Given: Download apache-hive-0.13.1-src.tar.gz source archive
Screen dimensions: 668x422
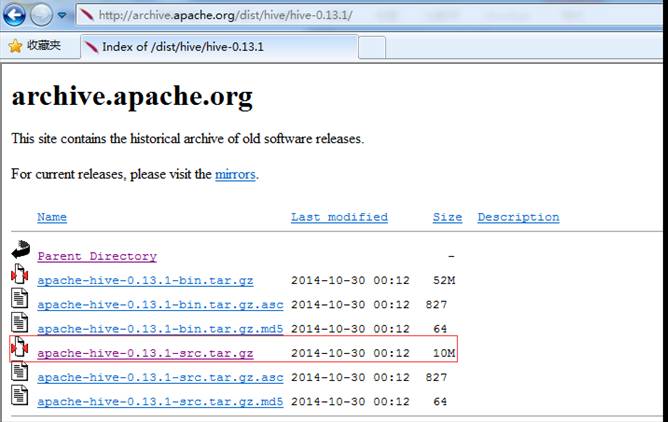Looking at the screenshot, I should click(145, 353).
